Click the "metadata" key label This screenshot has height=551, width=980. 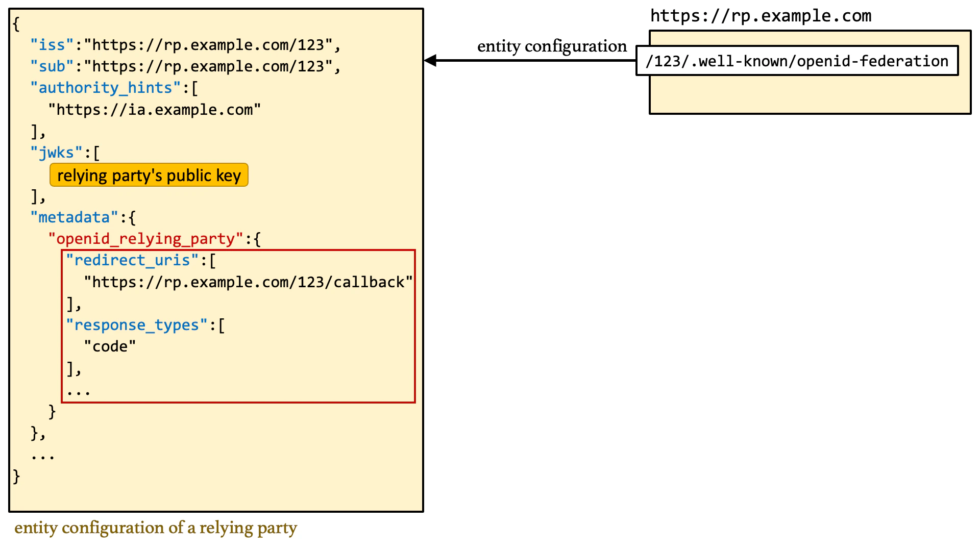tap(74, 217)
